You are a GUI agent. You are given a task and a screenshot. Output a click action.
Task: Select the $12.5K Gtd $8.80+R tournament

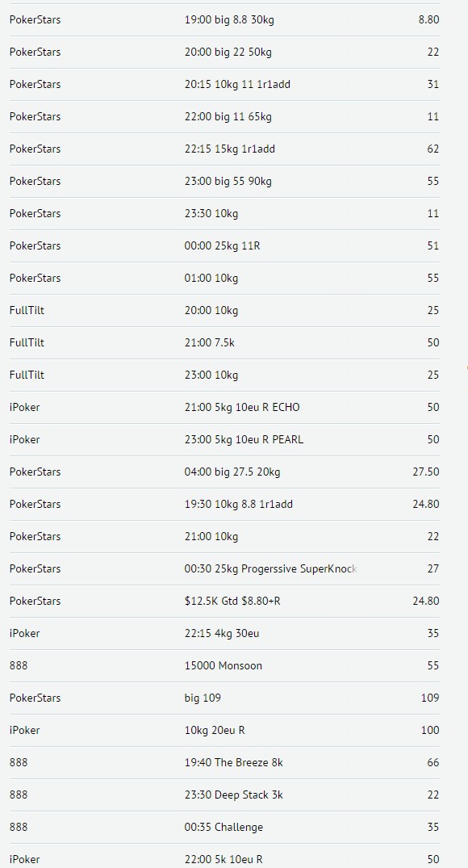pos(224,602)
